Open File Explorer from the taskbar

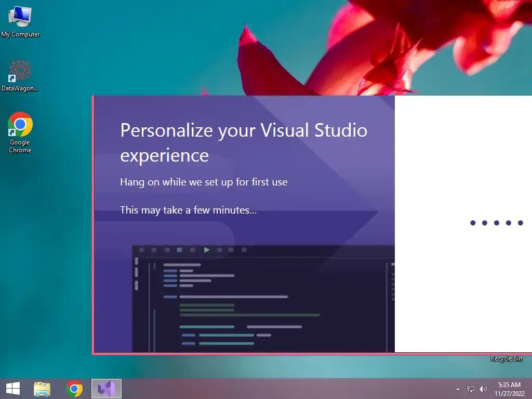pyautogui.click(x=42, y=389)
